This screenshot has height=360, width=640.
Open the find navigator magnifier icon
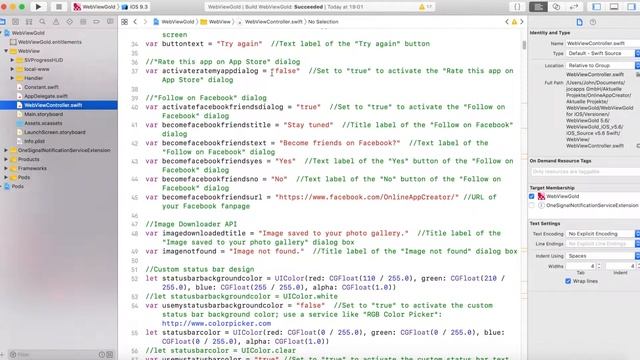click(42, 22)
